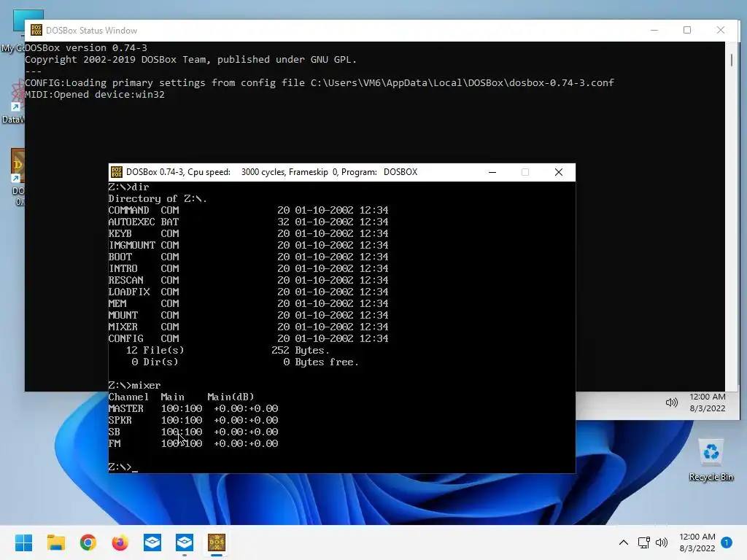Click the blinking 'Z:\>' command prompt
This screenshot has height=560, width=747.
[123, 467]
